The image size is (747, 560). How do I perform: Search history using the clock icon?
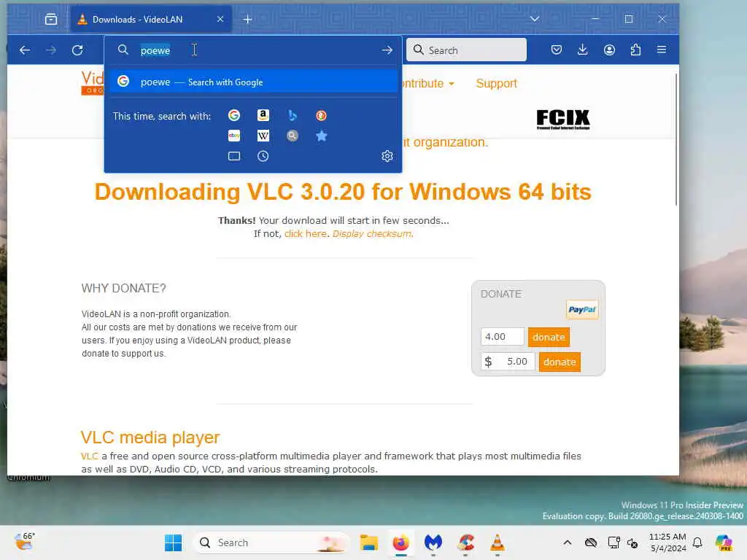click(263, 156)
